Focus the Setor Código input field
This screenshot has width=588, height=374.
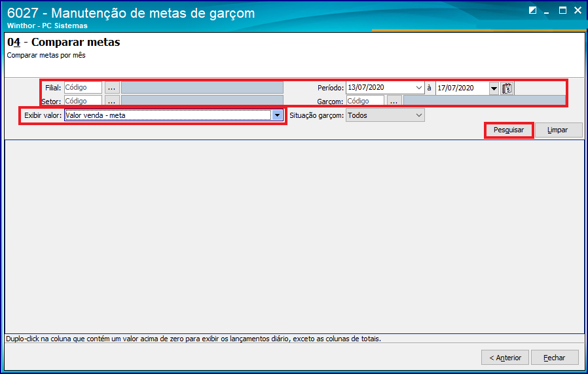tap(83, 100)
